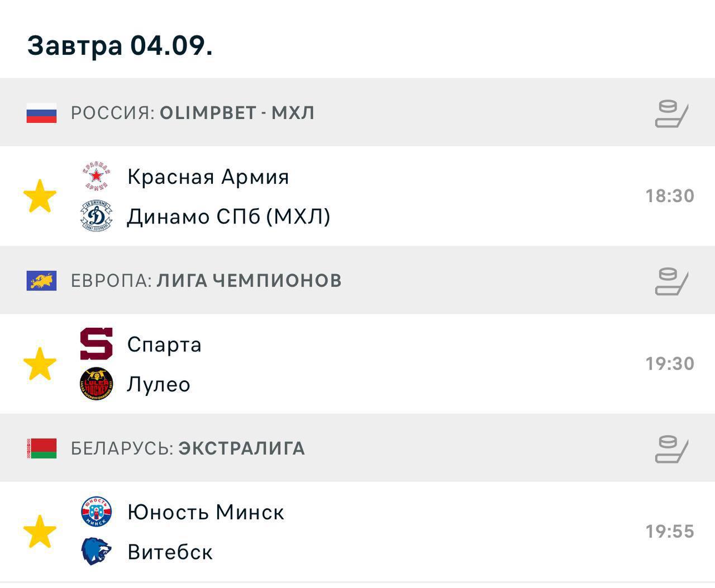Click the hockey icon in Лига Чемпионов header
Viewport: 715px width, 588px height.
(x=671, y=281)
